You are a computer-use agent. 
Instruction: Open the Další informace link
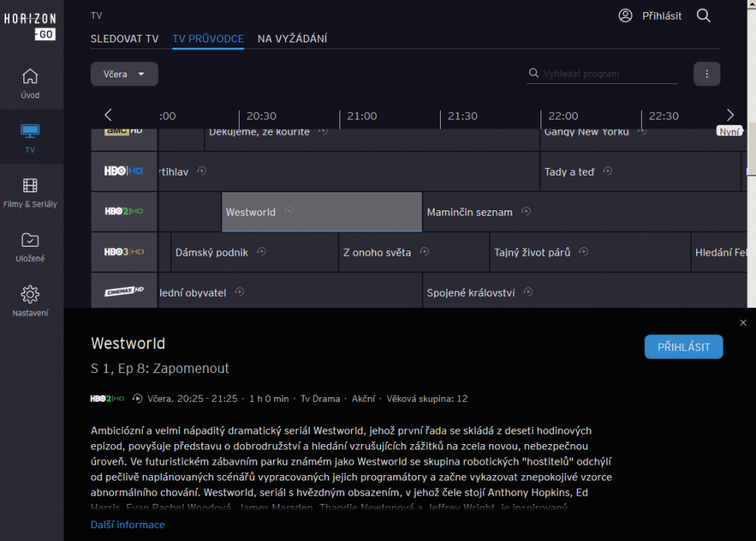[x=128, y=524]
